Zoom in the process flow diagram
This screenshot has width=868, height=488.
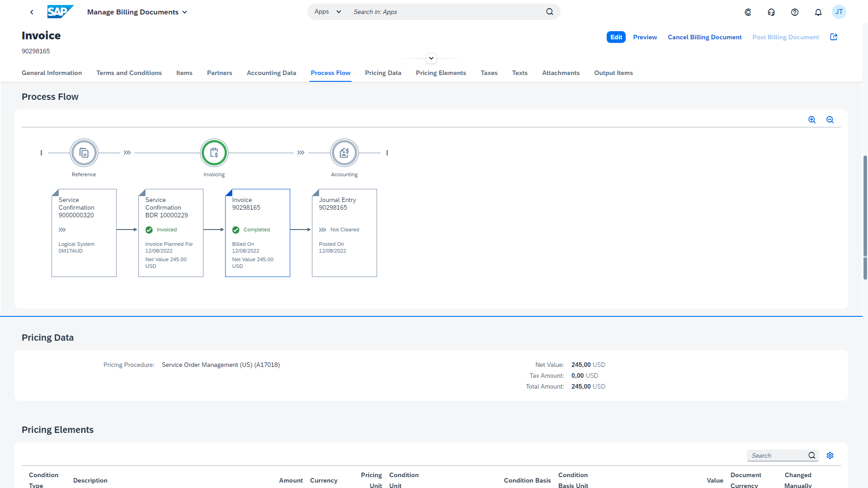pos(812,120)
